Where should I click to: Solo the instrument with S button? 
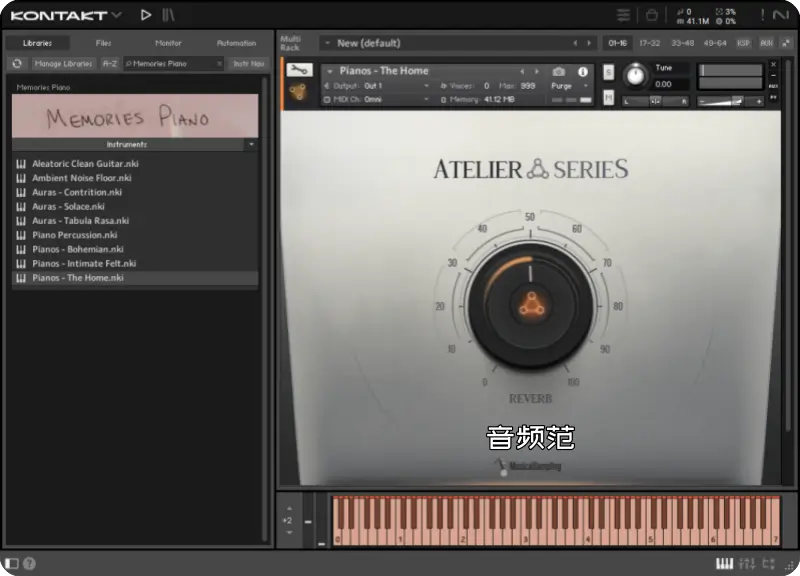point(608,72)
